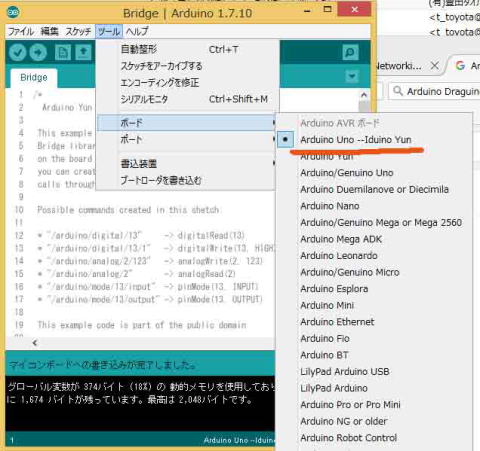Close the Networki... browser tab
This screenshot has height=451, width=480.
coord(435,66)
